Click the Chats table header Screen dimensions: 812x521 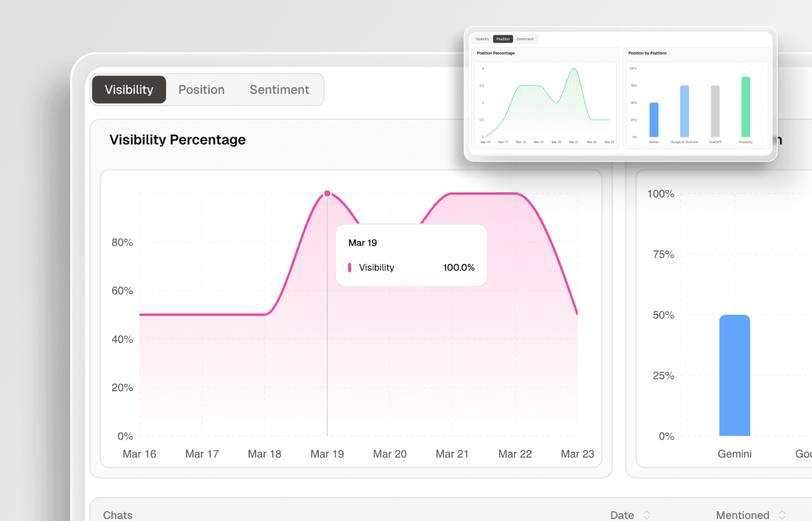pyautogui.click(x=117, y=514)
